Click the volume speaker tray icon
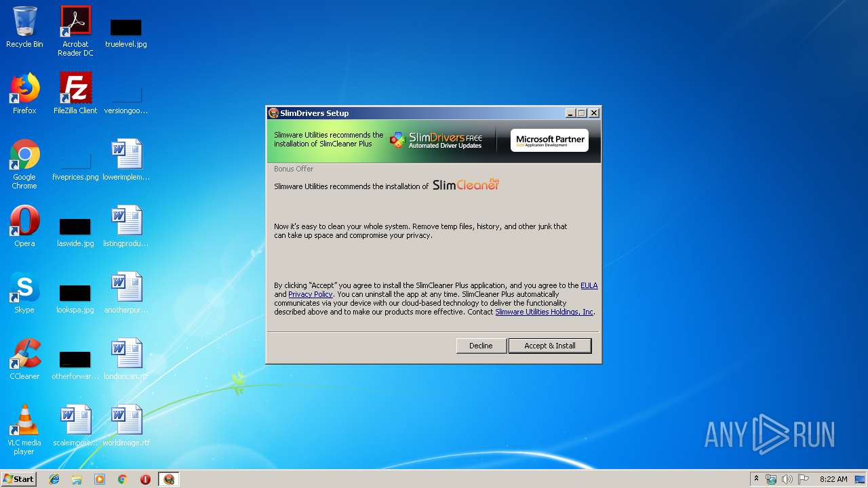 click(x=787, y=479)
